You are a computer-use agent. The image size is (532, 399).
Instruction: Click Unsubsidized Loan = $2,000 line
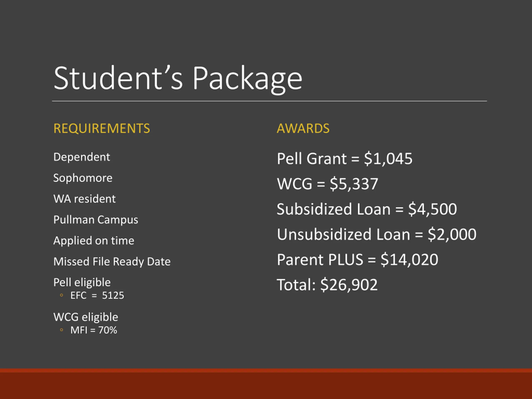coord(377,234)
